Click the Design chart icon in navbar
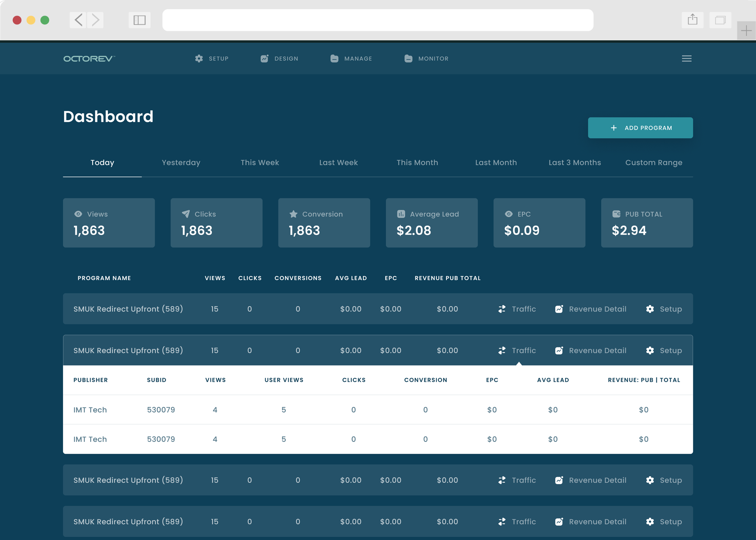The width and height of the screenshot is (756, 540). [x=264, y=59]
